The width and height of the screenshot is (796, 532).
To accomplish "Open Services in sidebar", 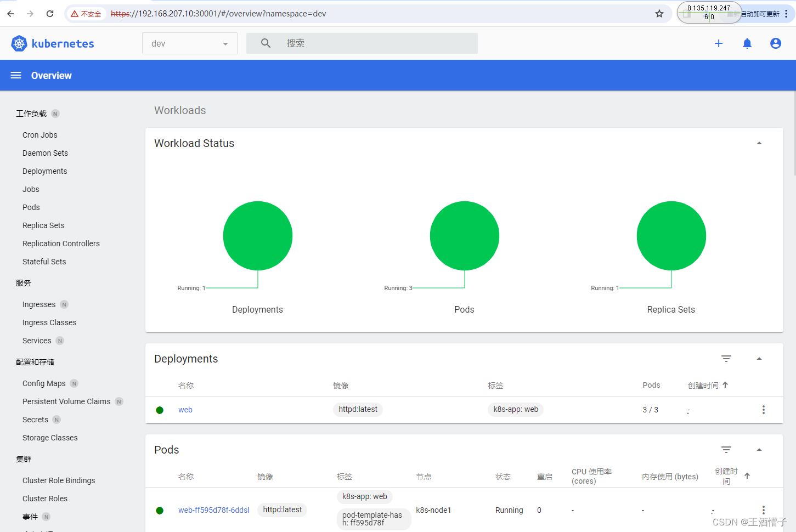I will point(37,341).
